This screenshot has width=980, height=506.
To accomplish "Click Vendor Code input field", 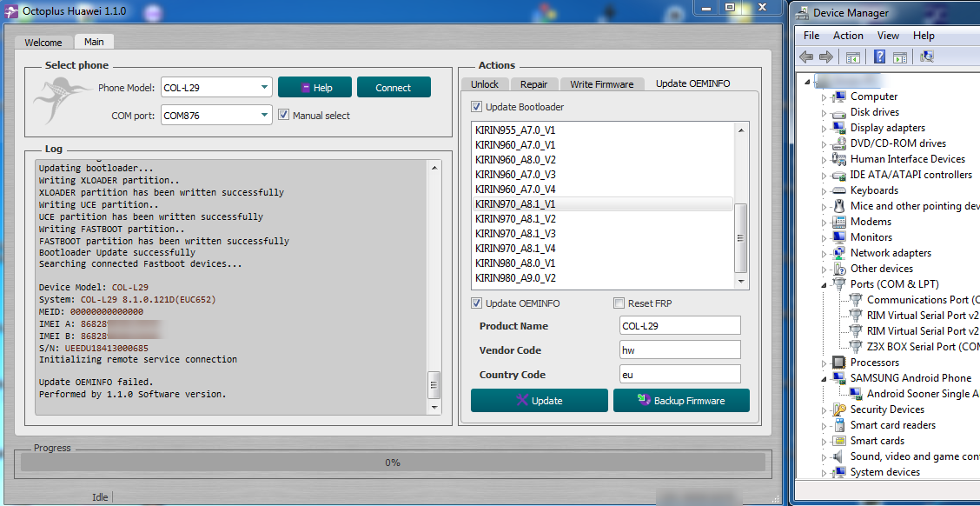I will [680, 350].
